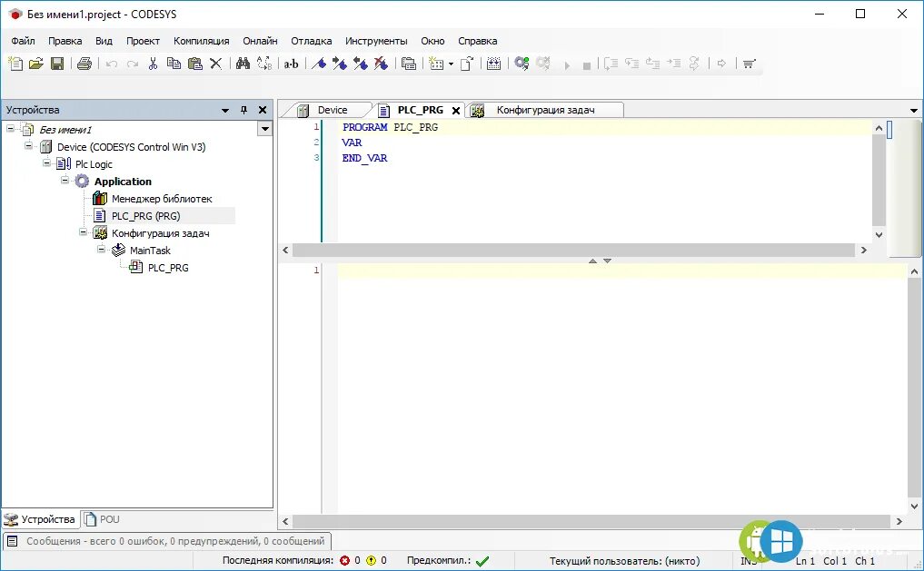924x571 pixels.
Task: Switch to the Устройства bottom tab
Action: coord(40,520)
